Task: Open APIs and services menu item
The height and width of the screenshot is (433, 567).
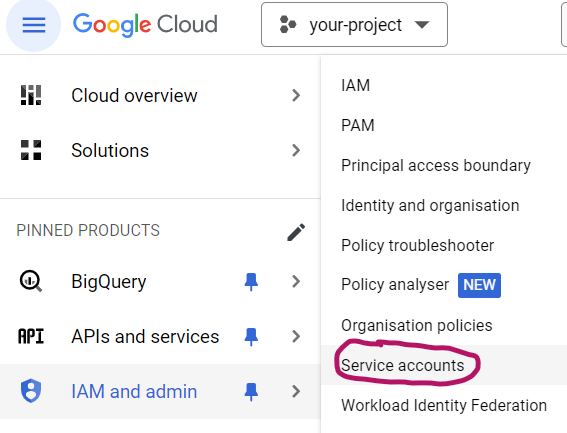Action: (x=160, y=336)
